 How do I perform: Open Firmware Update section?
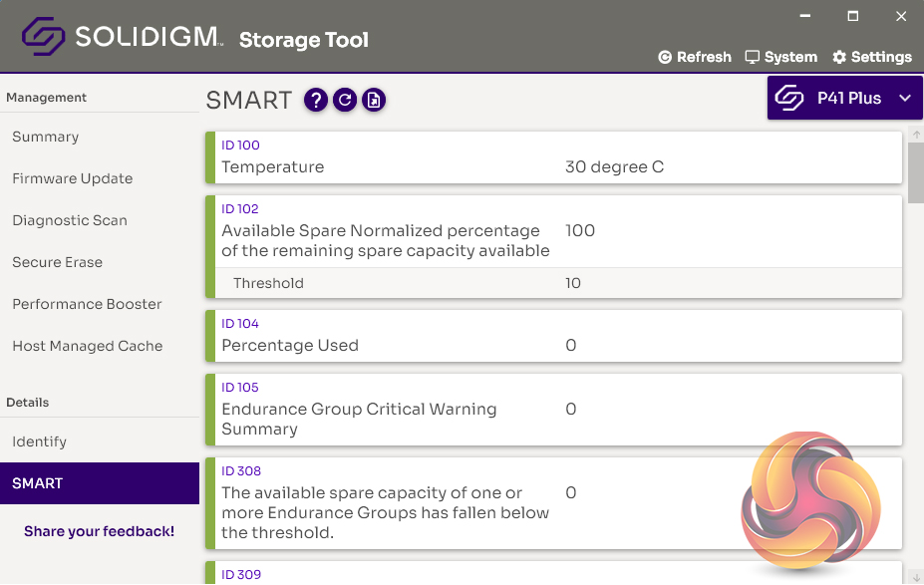[x=73, y=178]
